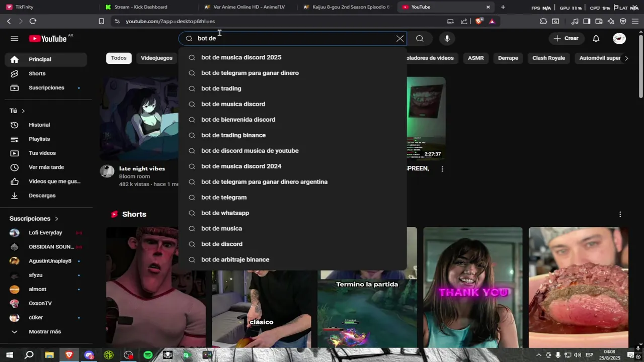644x362 pixels.
Task: Start voice search with the microphone
Action: [x=447, y=38]
